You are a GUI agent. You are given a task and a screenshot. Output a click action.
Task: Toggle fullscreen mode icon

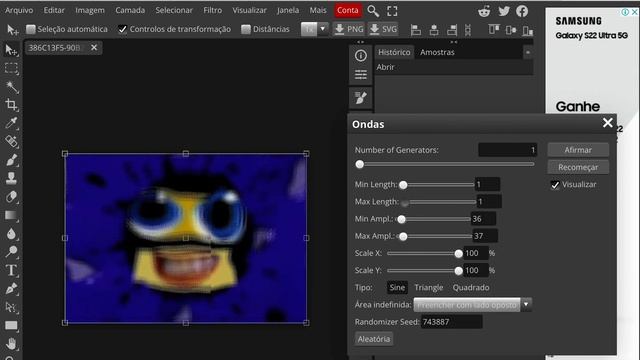tap(392, 11)
